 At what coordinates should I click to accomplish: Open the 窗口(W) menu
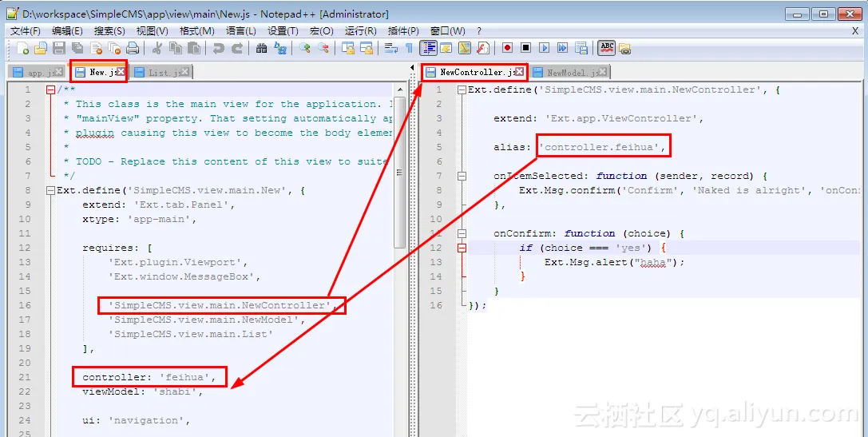(x=447, y=31)
